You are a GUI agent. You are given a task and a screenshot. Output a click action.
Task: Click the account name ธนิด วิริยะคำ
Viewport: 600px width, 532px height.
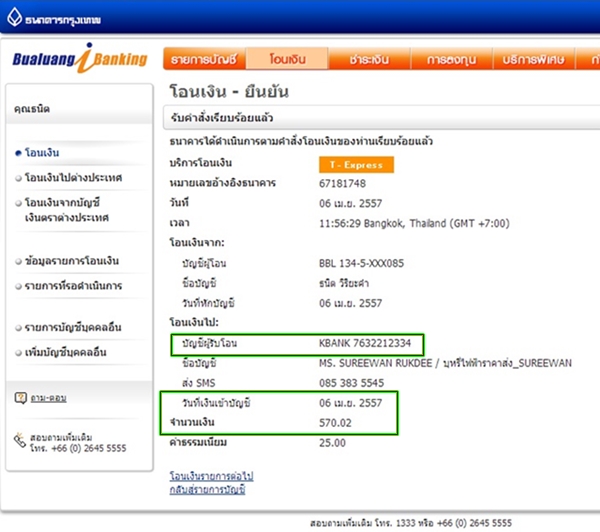[x=344, y=283]
